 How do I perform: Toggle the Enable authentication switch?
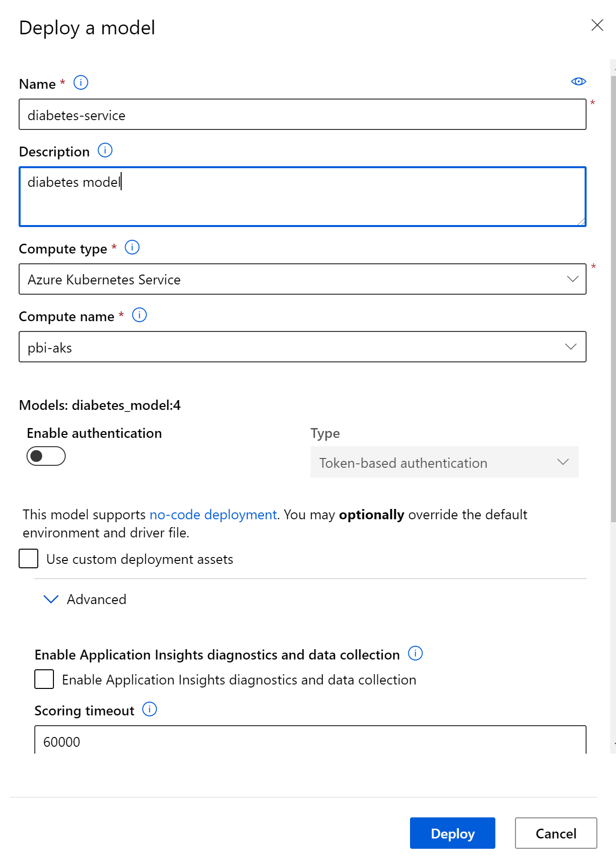pyautogui.click(x=46, y=456)
